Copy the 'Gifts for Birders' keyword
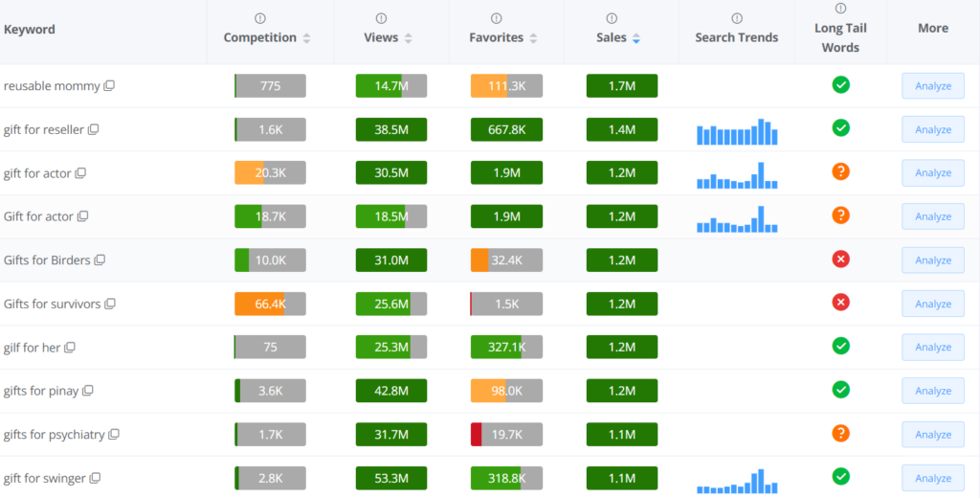The width and height of the screenshot is (980, 498). [x=100, y=260]
